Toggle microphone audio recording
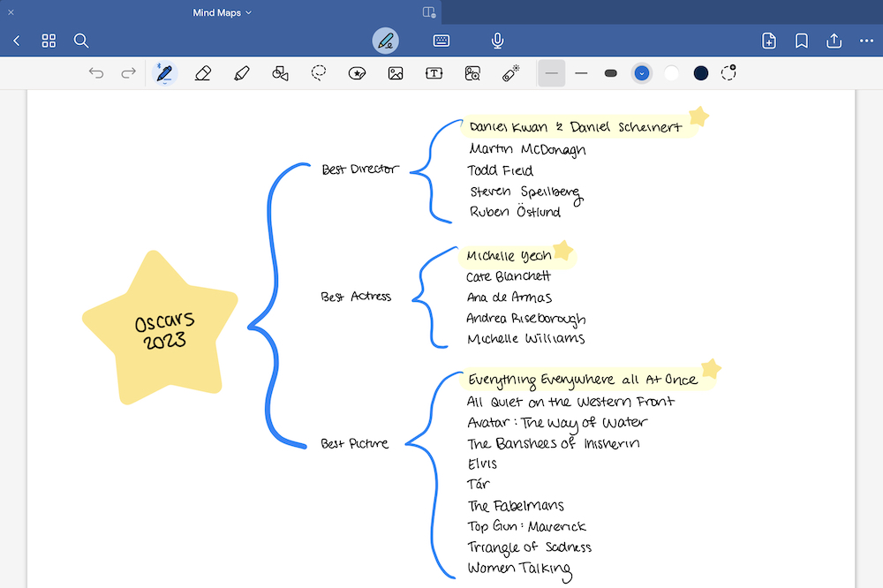 (497, 41)
